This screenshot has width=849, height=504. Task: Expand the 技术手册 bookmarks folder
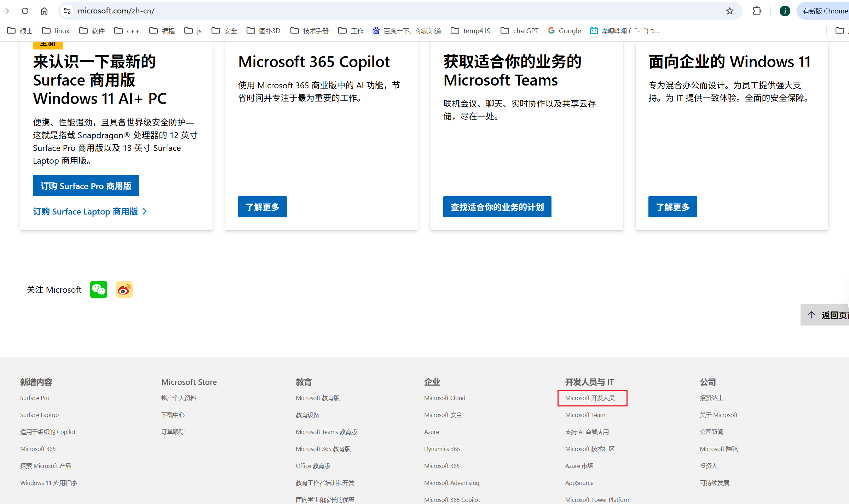pos(310,31)
